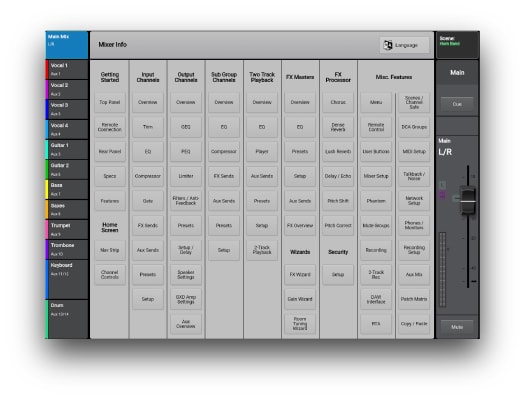Open the Scene selector at top right
This screenshot has width=525, height=398.
(457, 45)
